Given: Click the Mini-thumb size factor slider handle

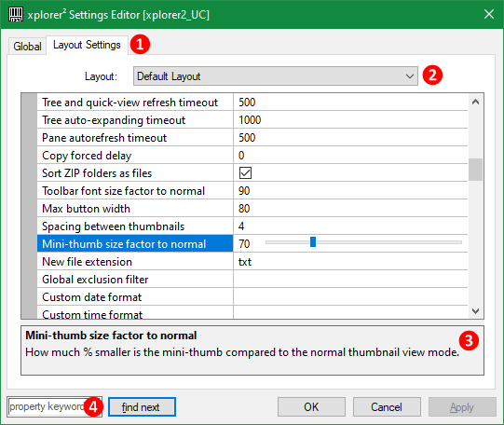Looking at the screenshot, I should coord(313,242).
